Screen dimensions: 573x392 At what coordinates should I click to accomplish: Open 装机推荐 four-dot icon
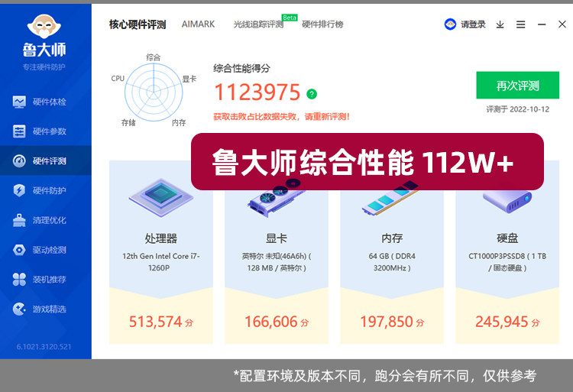coord(19,280)
